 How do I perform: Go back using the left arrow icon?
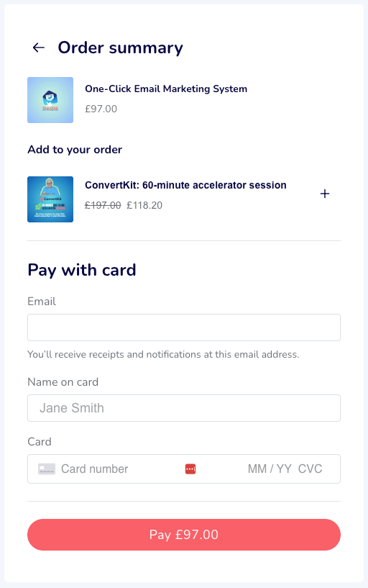(39, 48)
